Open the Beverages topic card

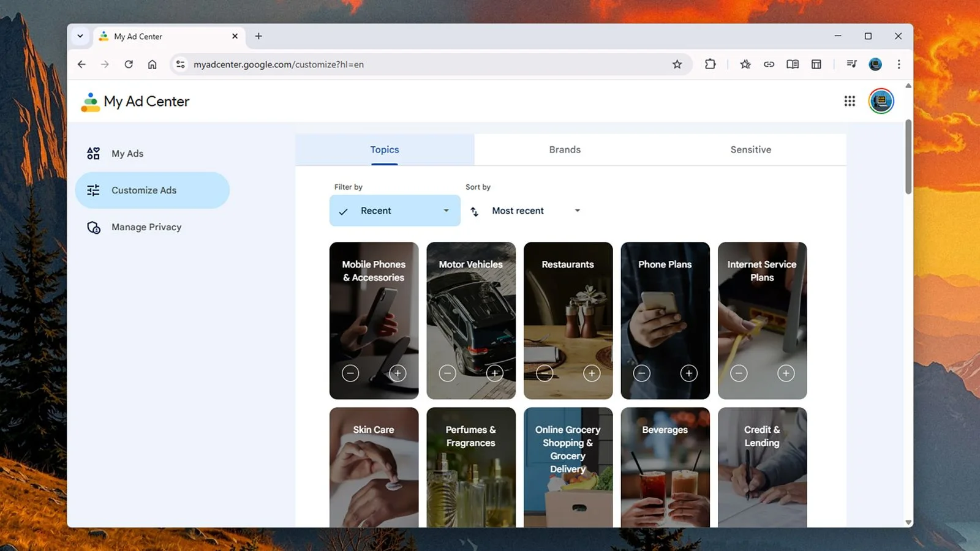click(x=665, y=467)
